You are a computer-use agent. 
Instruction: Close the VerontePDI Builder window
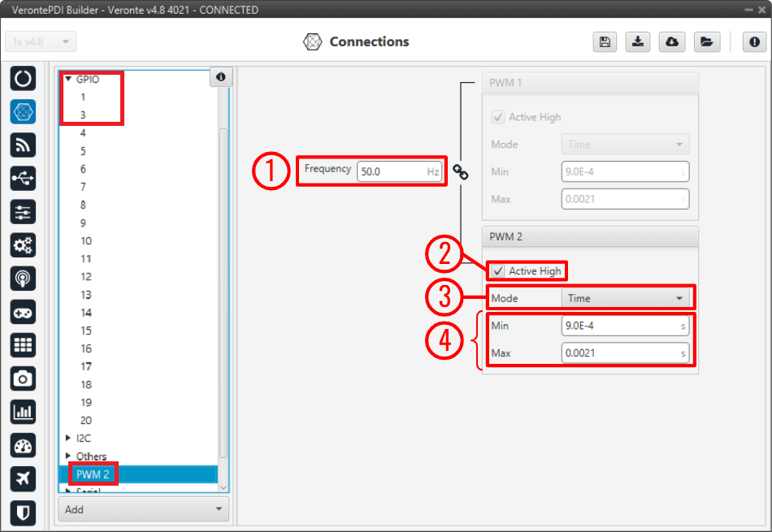[762, 10]
